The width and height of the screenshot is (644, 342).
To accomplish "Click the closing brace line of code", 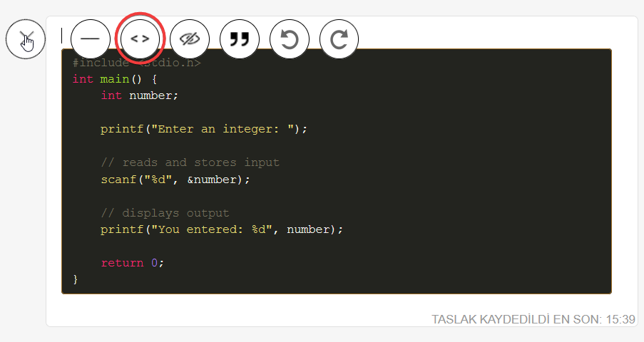I will 76,279.
